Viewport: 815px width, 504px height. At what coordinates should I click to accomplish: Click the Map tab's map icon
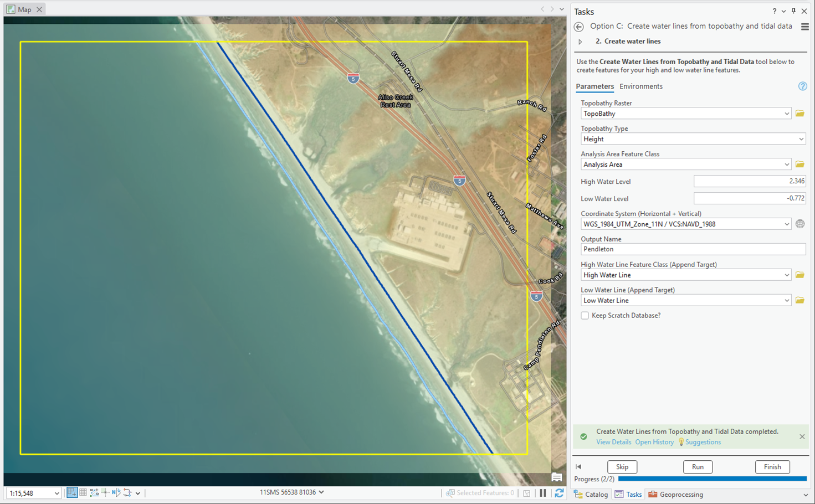(x=11, y=9)
